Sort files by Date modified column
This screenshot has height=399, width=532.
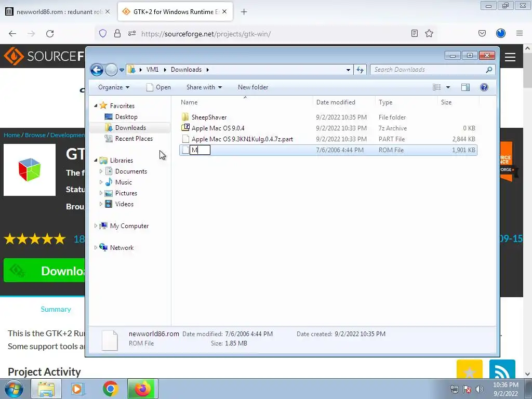(344, 102)
